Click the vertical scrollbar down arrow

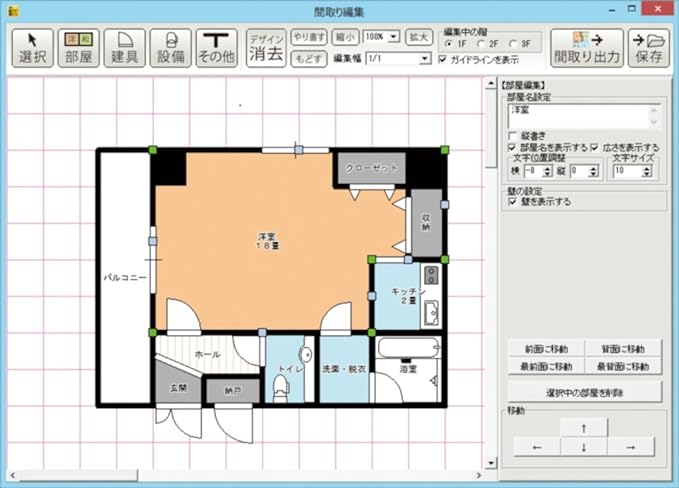pos(491,463)
